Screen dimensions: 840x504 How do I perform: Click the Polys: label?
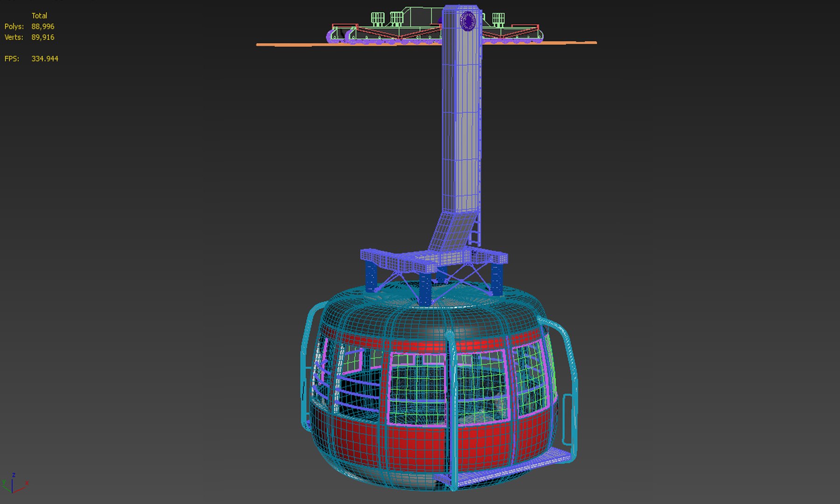[14, 27]
